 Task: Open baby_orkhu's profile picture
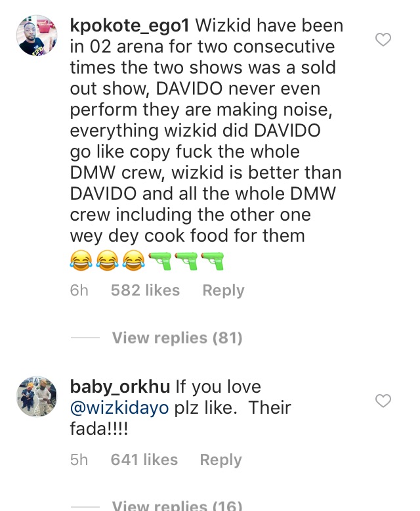point(36,396)
